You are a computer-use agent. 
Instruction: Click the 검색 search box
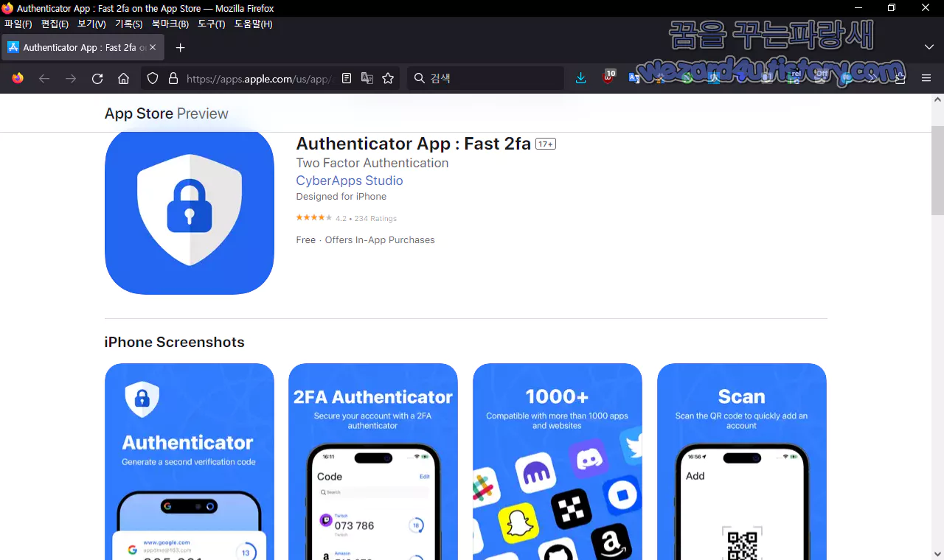(x=485, y=78)
